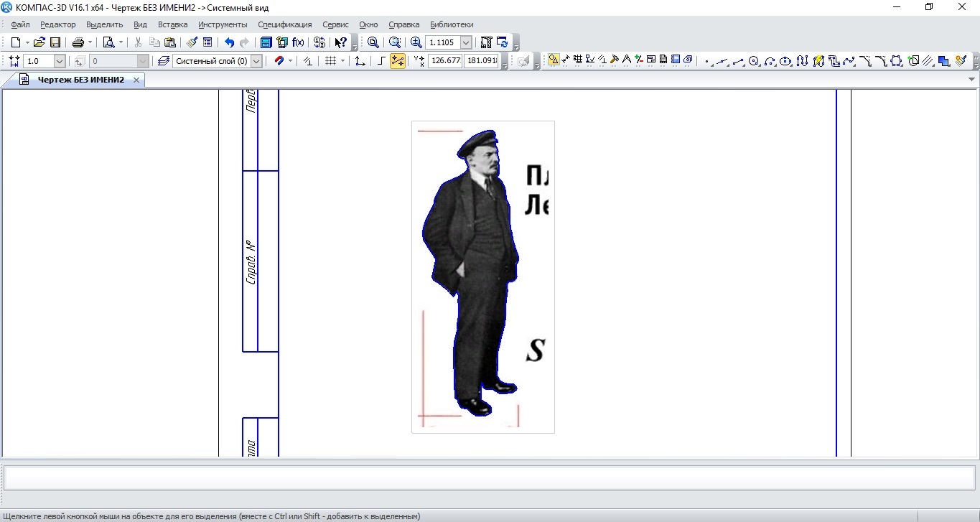Select the Hatching tool icon

coord(928,61)
